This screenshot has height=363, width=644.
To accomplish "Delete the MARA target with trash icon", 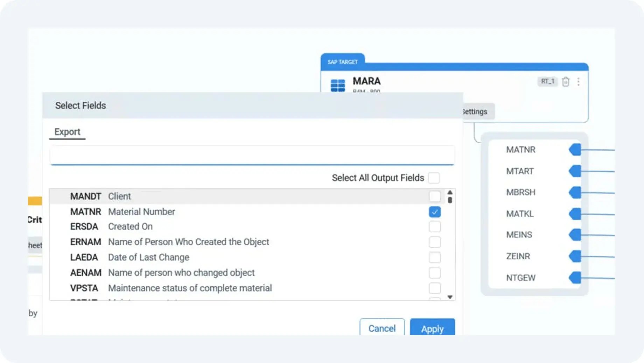I will tap(565, 82).
